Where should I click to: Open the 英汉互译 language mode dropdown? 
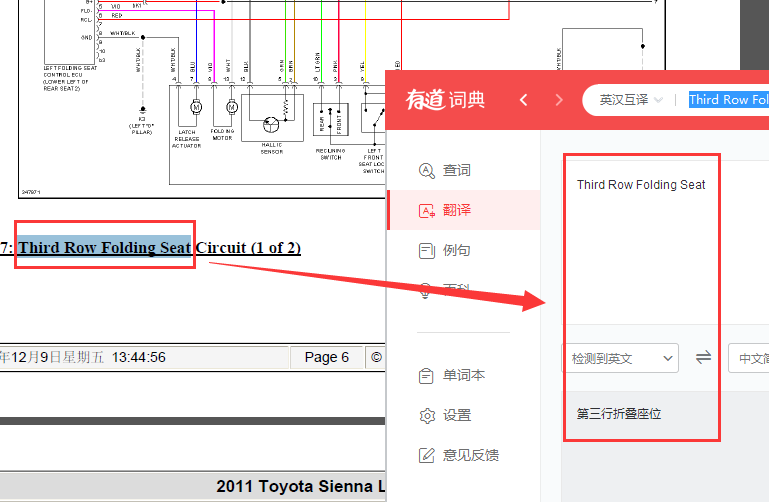631,100
